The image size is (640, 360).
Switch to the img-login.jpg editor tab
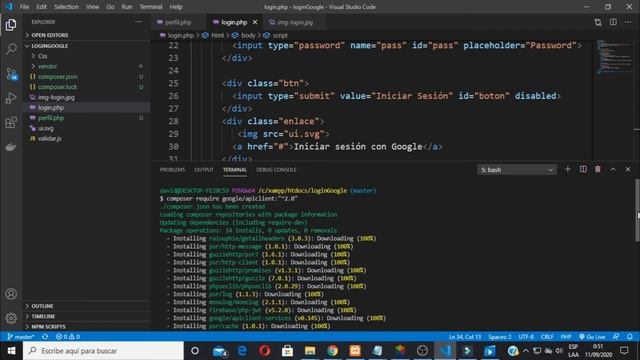point(295,22)
